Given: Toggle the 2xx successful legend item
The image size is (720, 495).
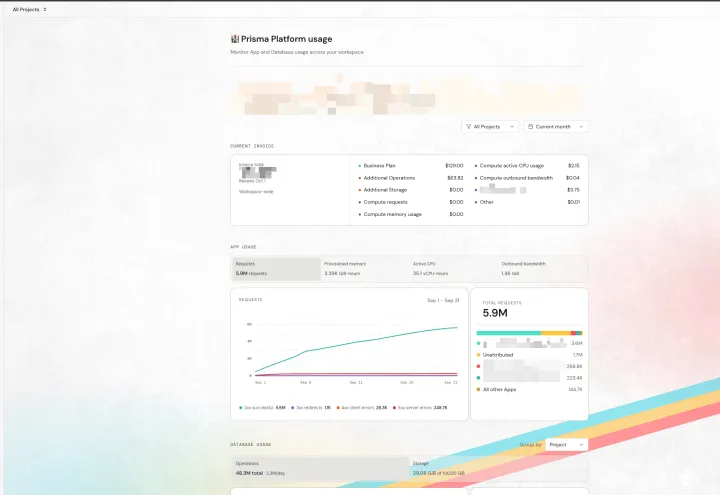Looking at the screenshot, I should pos(262,408).
